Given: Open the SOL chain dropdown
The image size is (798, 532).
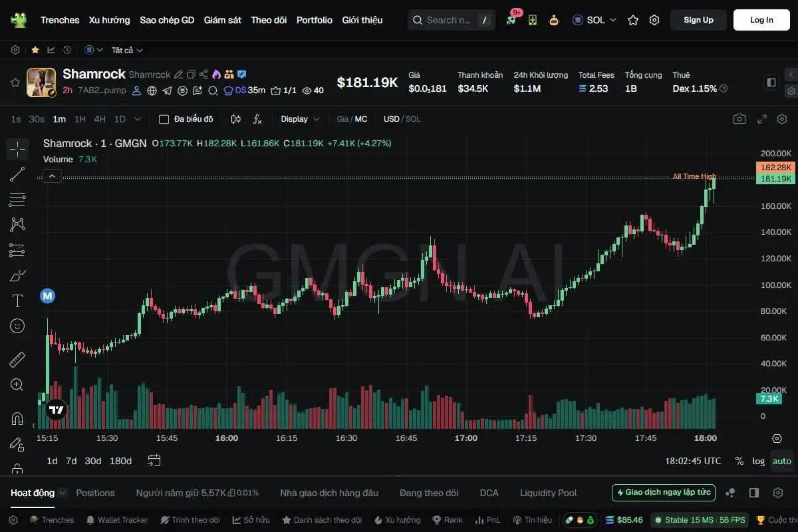Looking at the screenshot, I should pos(595,20).
